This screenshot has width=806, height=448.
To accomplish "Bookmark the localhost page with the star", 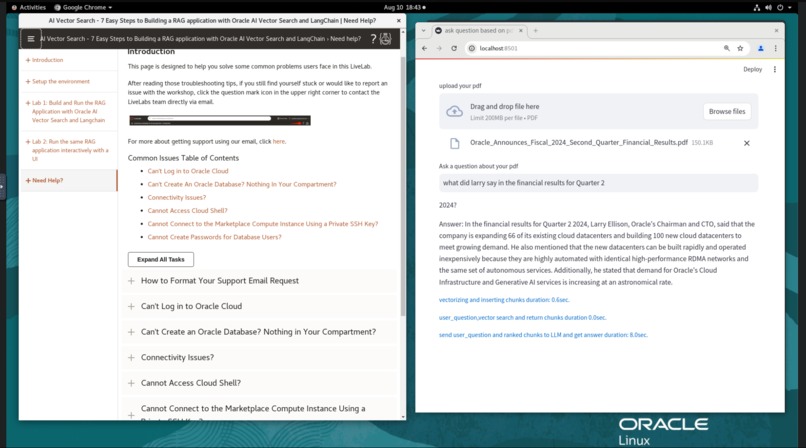I will coord(740,48).
